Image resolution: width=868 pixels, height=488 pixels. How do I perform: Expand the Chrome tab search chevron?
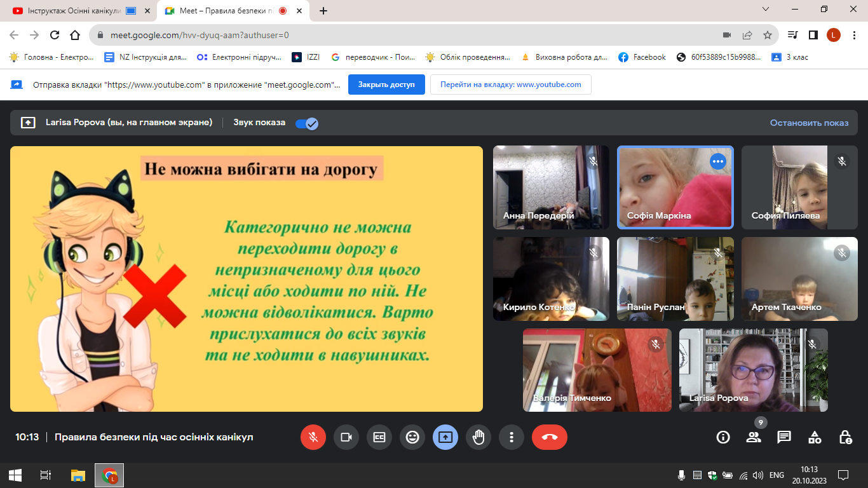pyautogui.click(x=766, y=10)
